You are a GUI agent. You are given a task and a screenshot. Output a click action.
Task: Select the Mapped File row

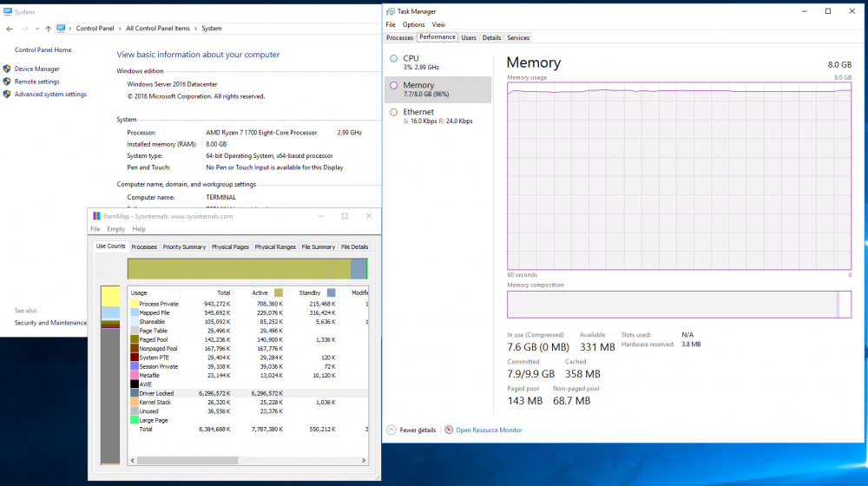[x=248, y=312]
